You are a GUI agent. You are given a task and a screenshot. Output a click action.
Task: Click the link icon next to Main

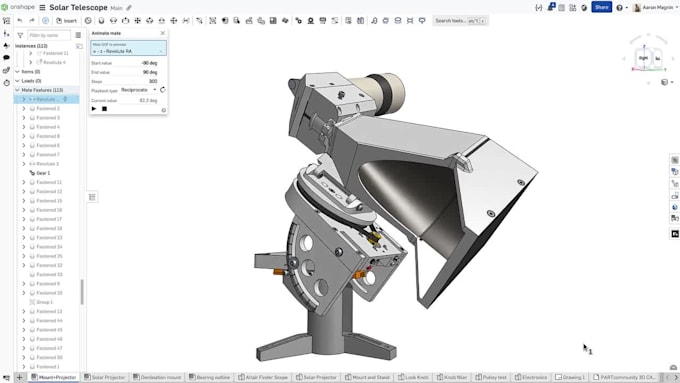pyautogui.click(x=129, y=8)
